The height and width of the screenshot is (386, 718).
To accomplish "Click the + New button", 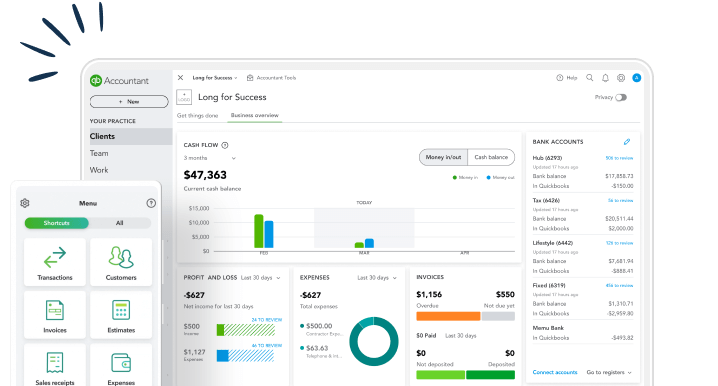I will pyautogui.click(x=129, y=102).
